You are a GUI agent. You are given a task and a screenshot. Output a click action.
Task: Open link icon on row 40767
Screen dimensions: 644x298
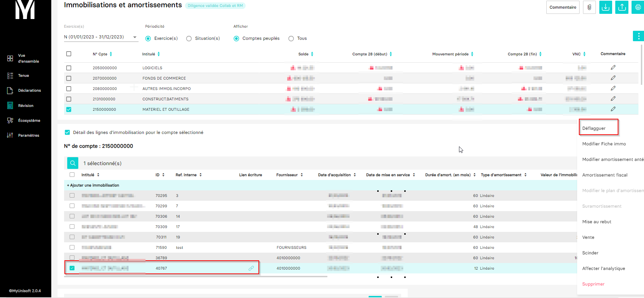tap(251, 268)
